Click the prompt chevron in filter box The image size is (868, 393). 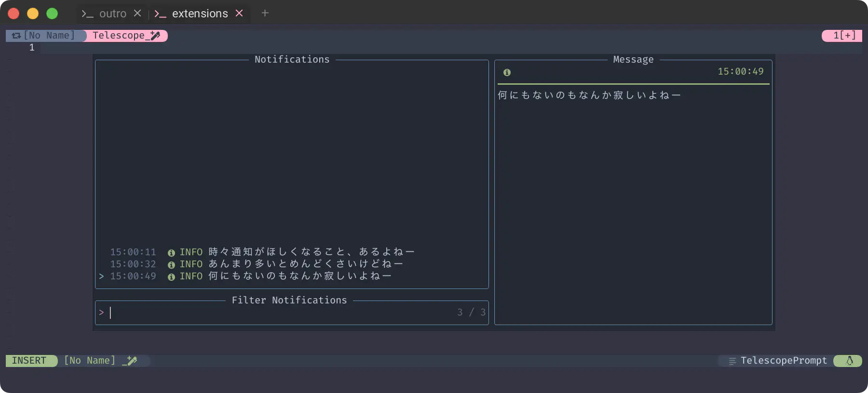[x=101, y=313]
